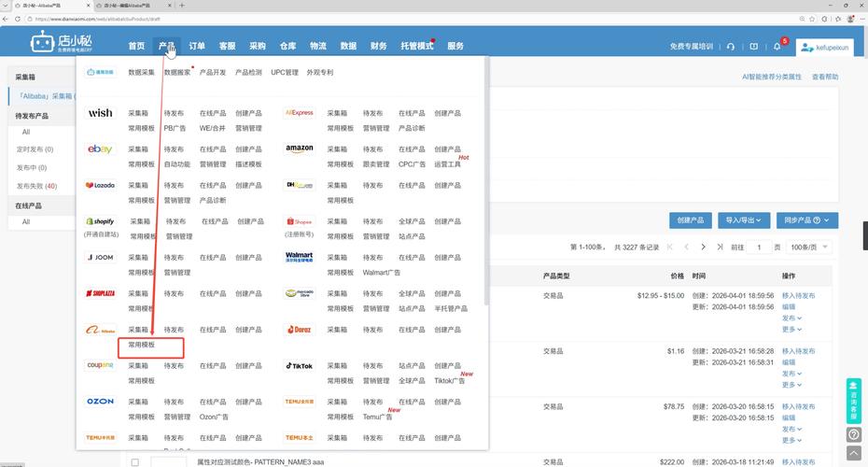Open the 数据采集 menu link
This screenshot has height=467, width=868.
pyautogui.click(x=142, y=73)
